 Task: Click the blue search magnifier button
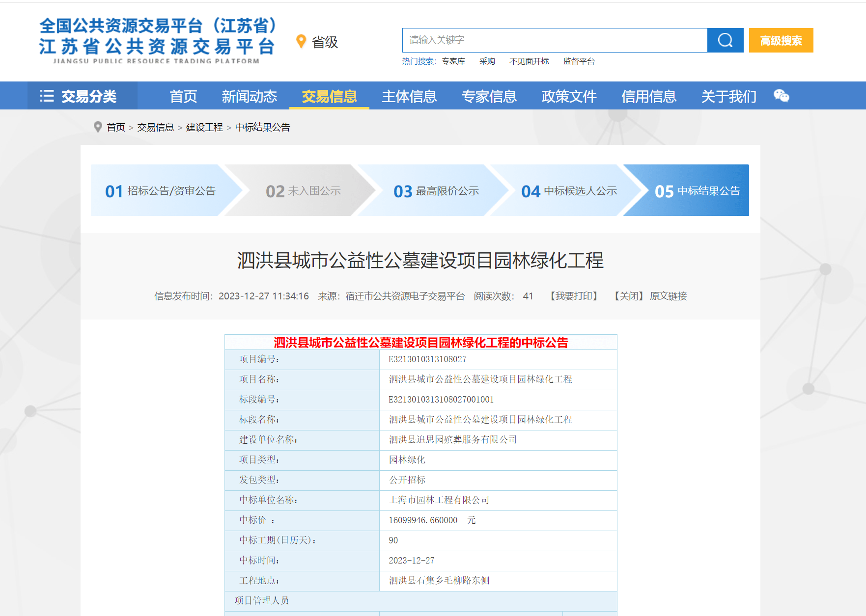(x=725, y=40)
